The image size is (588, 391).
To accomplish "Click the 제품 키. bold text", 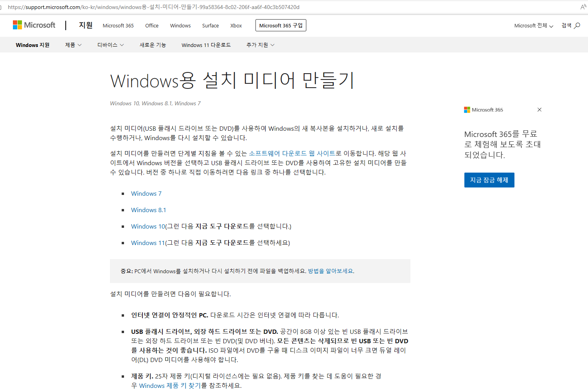I will point(142,376).
